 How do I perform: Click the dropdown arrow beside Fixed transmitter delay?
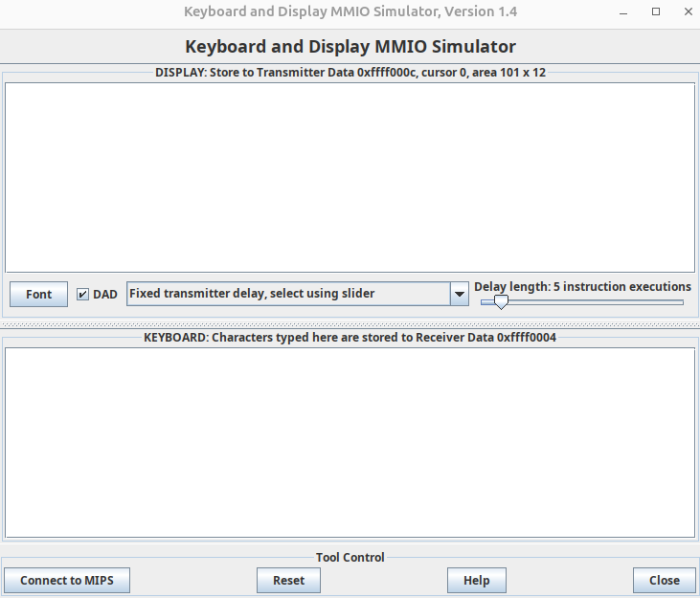pos(460,294)
